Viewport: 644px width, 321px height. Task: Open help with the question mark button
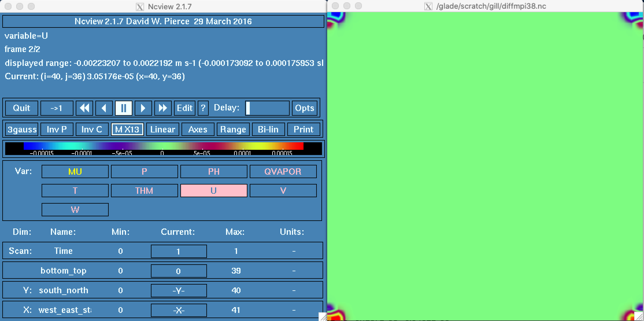[203, 108]
